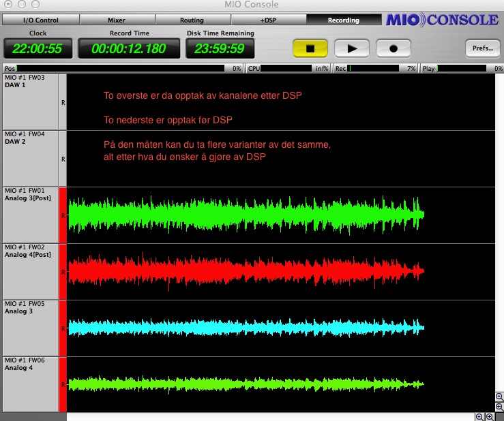Screen dimensions: 504x421
Task: Click the Play buffer meter
Action: tap(461, 68)
